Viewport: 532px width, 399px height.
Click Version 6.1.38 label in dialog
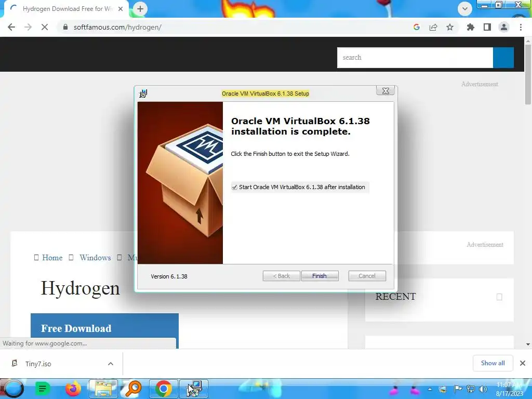[x=169, y=276]
